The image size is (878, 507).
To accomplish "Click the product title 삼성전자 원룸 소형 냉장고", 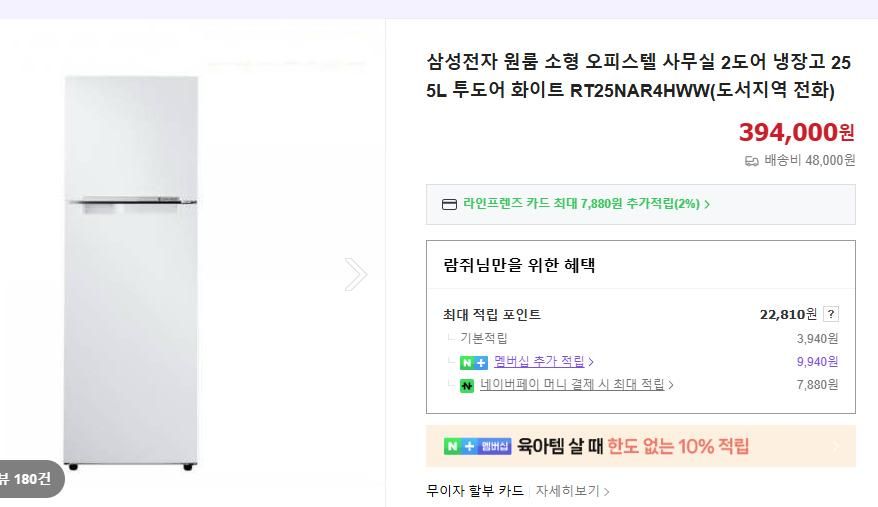I will click(x=638, y=76).
